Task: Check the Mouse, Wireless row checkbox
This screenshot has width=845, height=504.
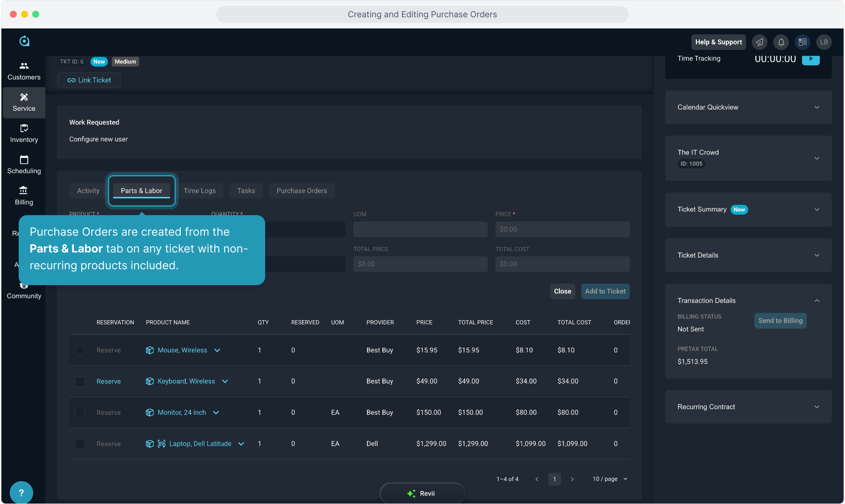Action: [x=80, y=350]
